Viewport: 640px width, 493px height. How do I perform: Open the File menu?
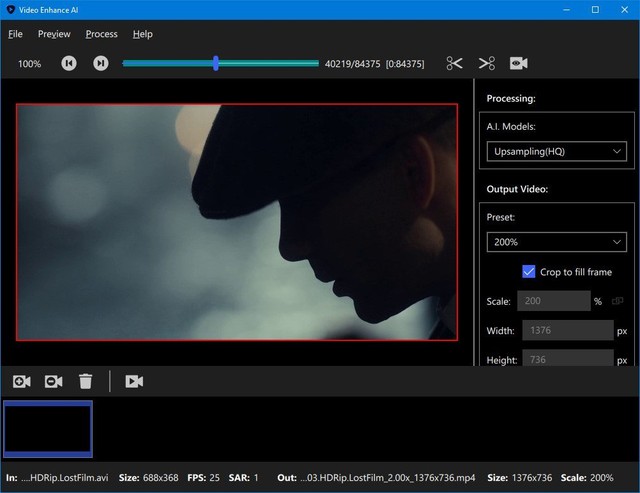[15, 34]
